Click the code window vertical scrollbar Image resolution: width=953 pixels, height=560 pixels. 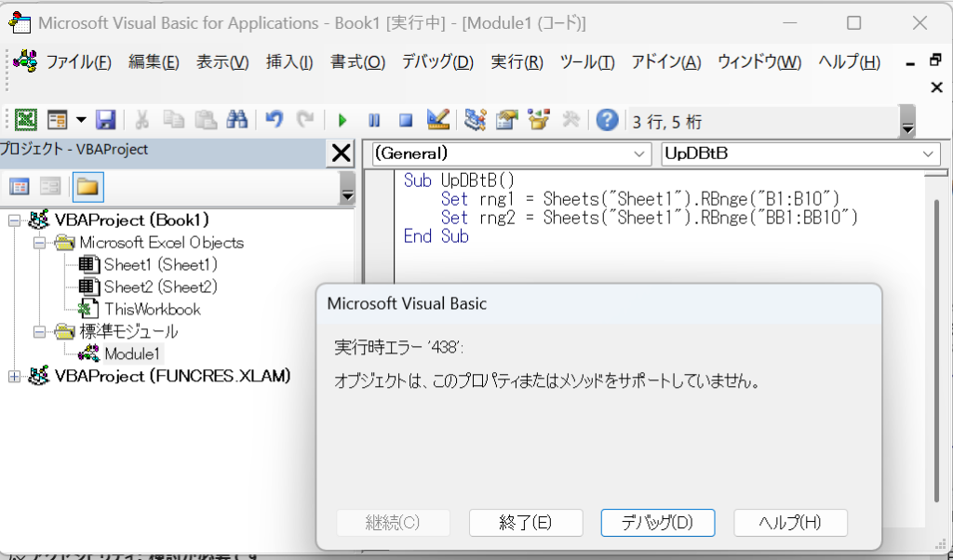point(936,350)
